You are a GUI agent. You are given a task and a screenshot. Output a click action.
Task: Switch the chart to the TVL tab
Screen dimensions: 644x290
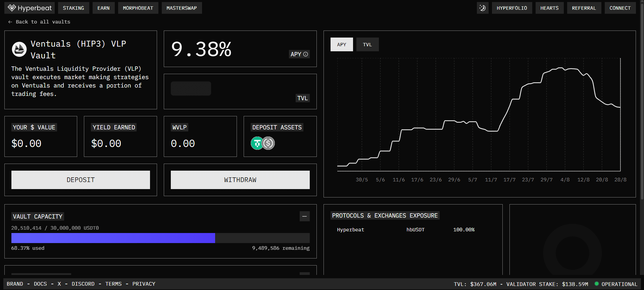tap(367, 45)
